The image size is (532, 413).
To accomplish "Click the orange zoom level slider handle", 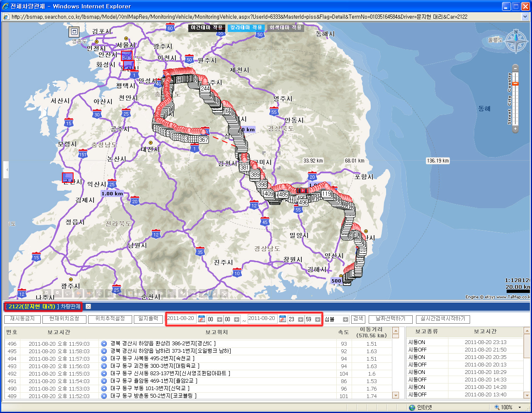I will point(515,84).
